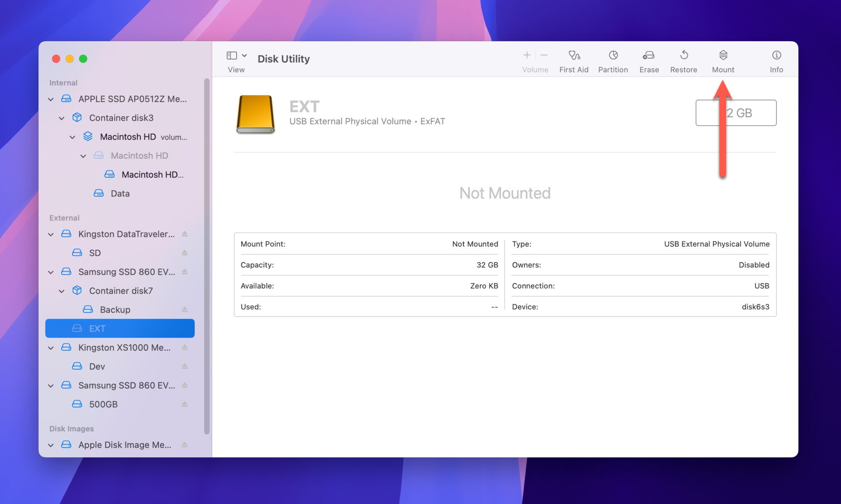The image size is (841, 504).
Task: Collapse the Container disk7 tree item
Action: [x=62, y=291]
